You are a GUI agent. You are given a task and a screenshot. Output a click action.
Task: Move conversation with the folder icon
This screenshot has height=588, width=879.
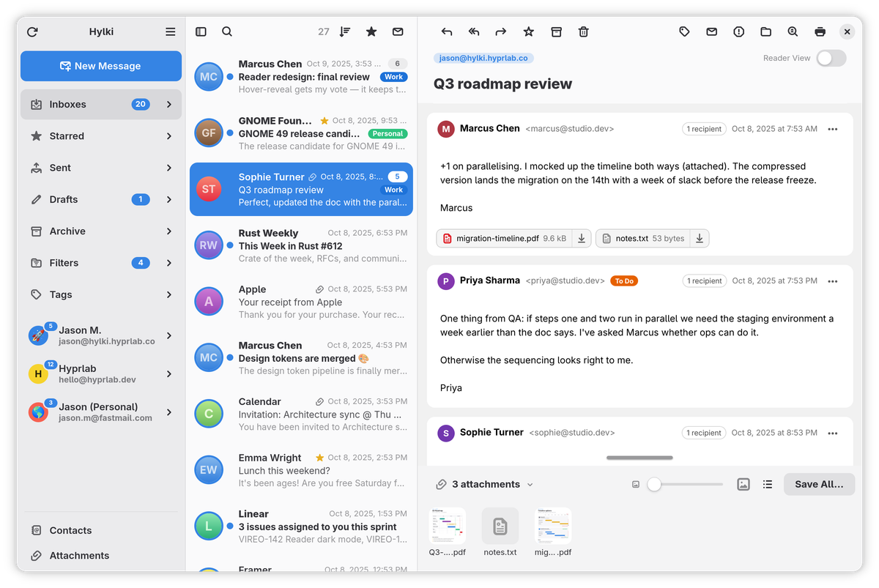765,31
